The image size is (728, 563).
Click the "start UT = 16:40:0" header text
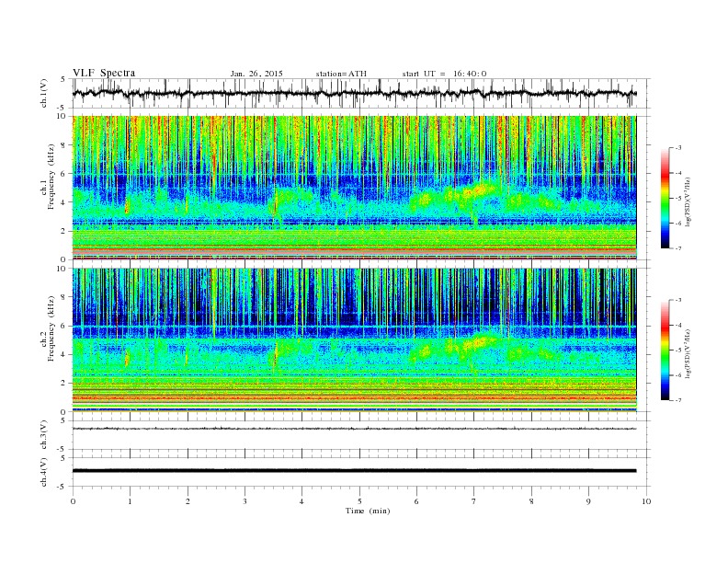(x=444, y=74)
